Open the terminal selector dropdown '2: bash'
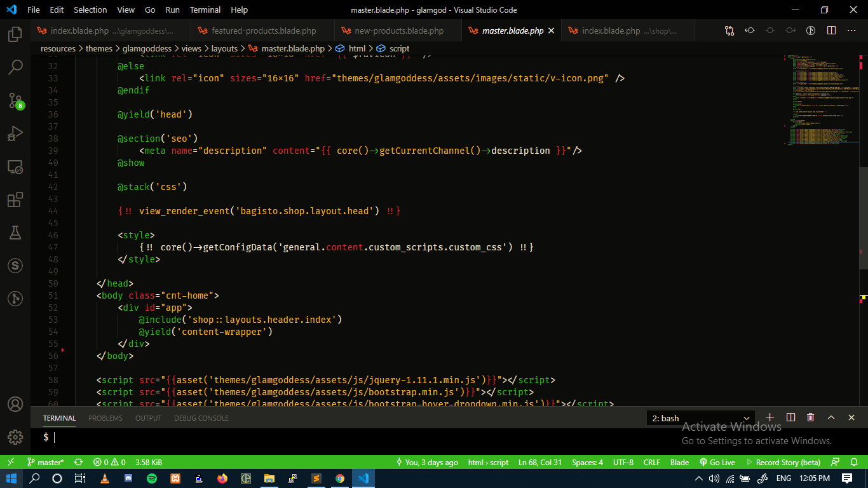Image resolution: width=868 pixels, height=488 pixels. coord(700,418)
